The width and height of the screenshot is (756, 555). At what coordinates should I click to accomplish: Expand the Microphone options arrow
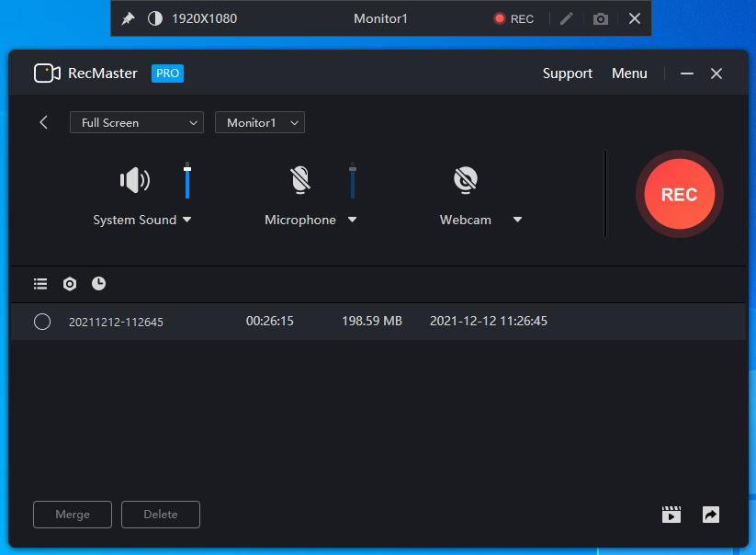click(352, 220)
